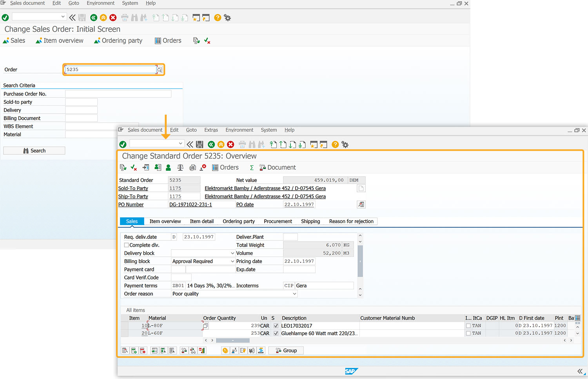Click the Ordering party button on the Initial Screen
The width and height of the screenshot is (588, 379).
118,41
